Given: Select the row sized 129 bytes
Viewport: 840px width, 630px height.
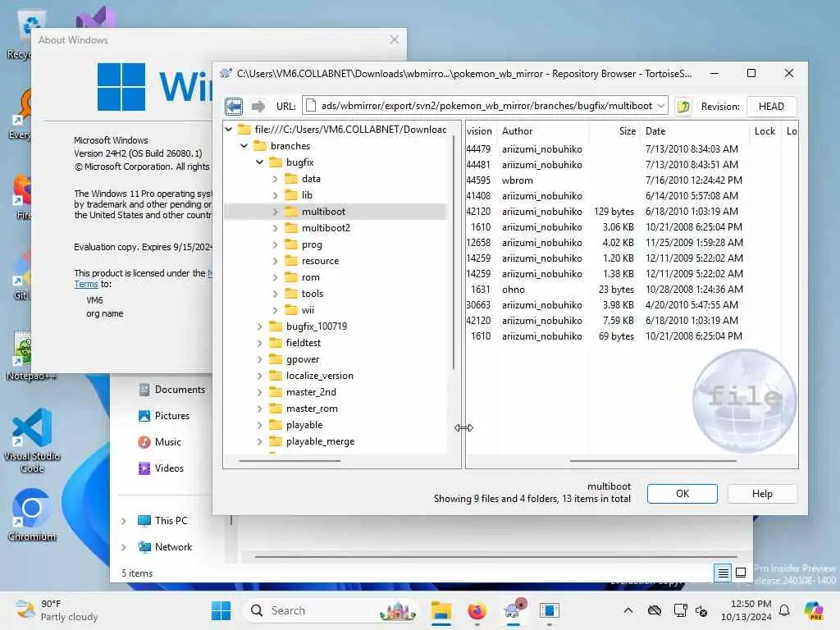Looking at the screenshot, I should (x=631, y=211).
